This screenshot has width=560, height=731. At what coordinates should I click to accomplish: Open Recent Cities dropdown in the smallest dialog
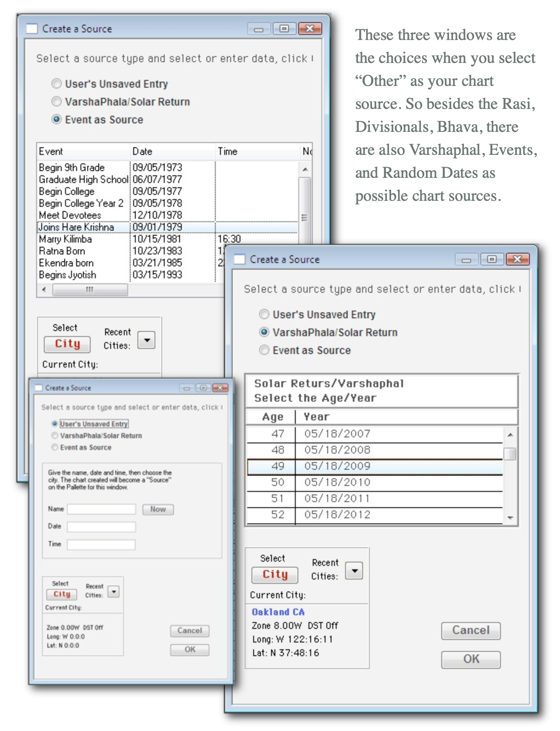pyautogui.click(x=113, y=591)
